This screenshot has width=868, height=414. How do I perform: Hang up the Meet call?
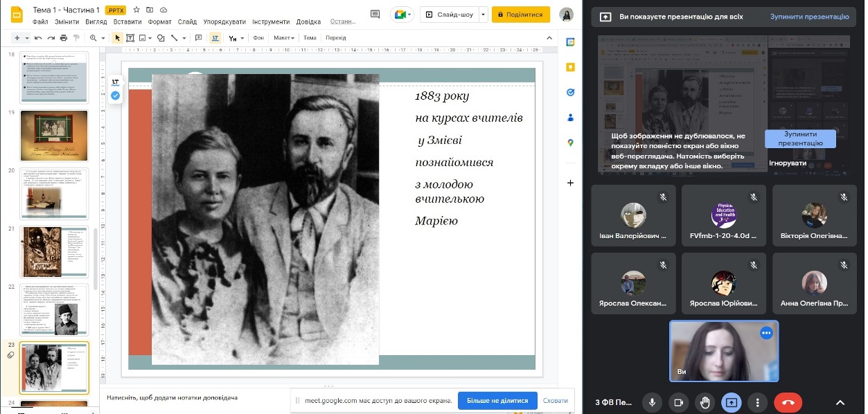tap(787, 402)
